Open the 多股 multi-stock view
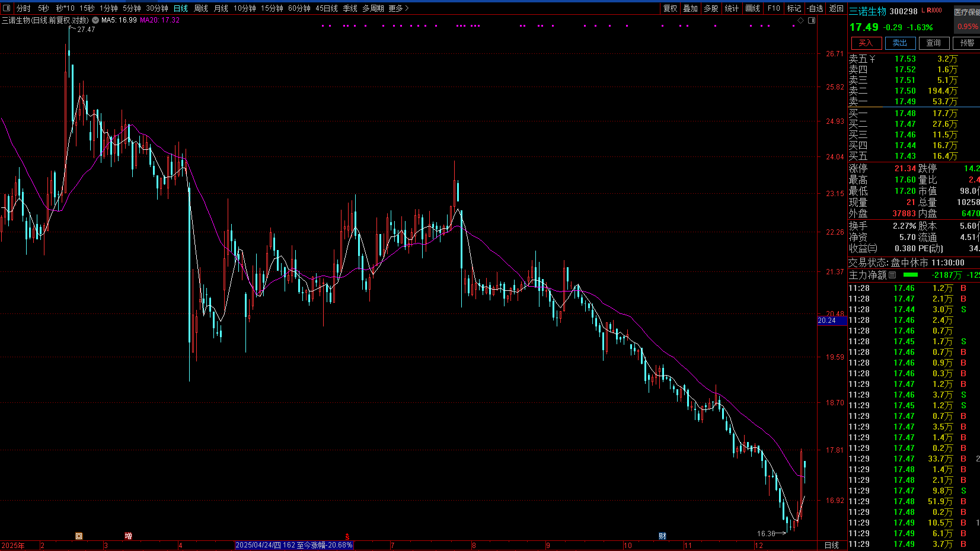Screen dimensions: 980x551 click(x=711, y=8)
